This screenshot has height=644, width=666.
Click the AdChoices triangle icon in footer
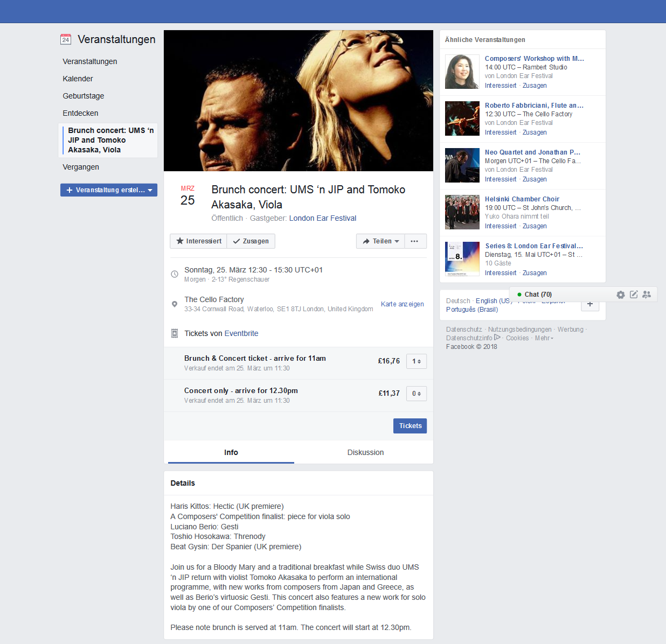pos(497,338)
